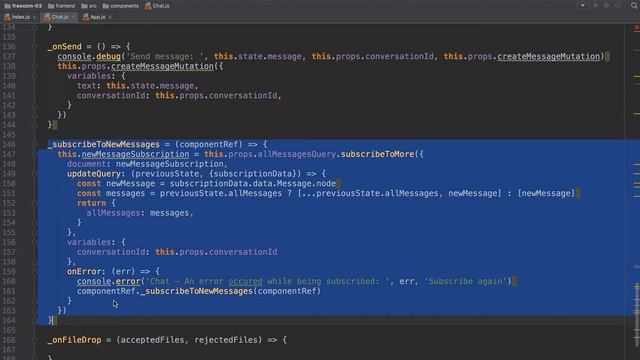Collapse _onFileDrop fold at line 166
640x360 pixels.
pos(35,340)
